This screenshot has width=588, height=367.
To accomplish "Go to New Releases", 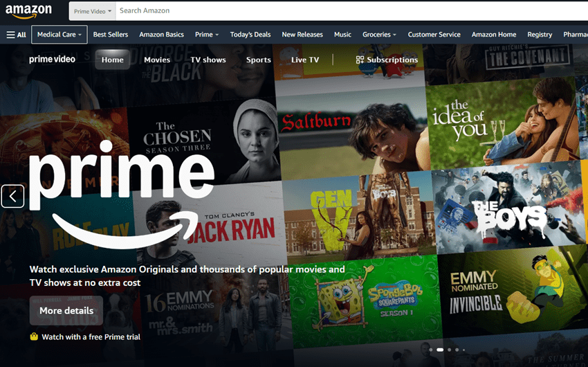I will pos(302,35).
